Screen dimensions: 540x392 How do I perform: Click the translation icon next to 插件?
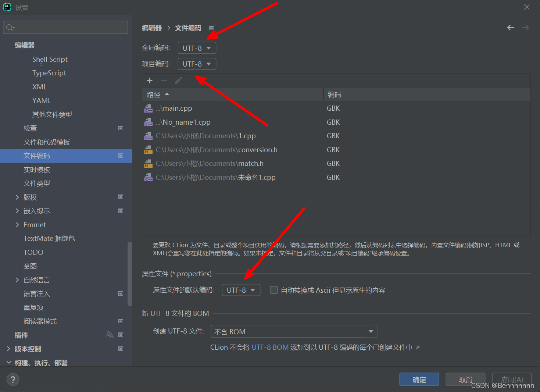tap(110, 335)
